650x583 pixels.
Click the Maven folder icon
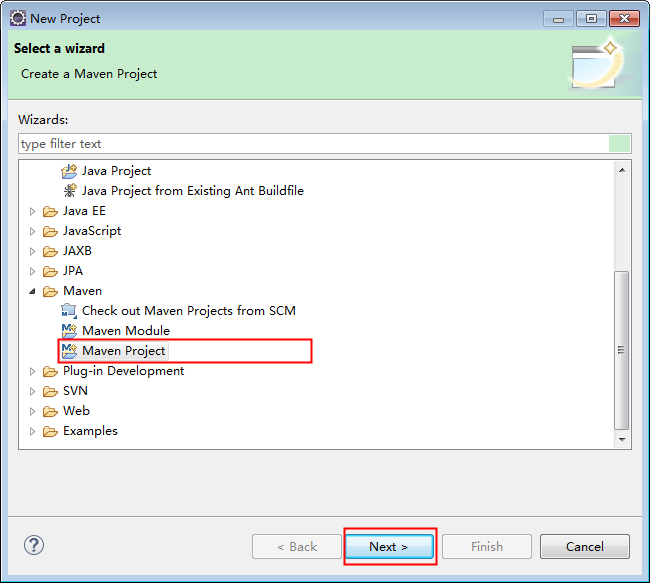(x=50, y=292)
